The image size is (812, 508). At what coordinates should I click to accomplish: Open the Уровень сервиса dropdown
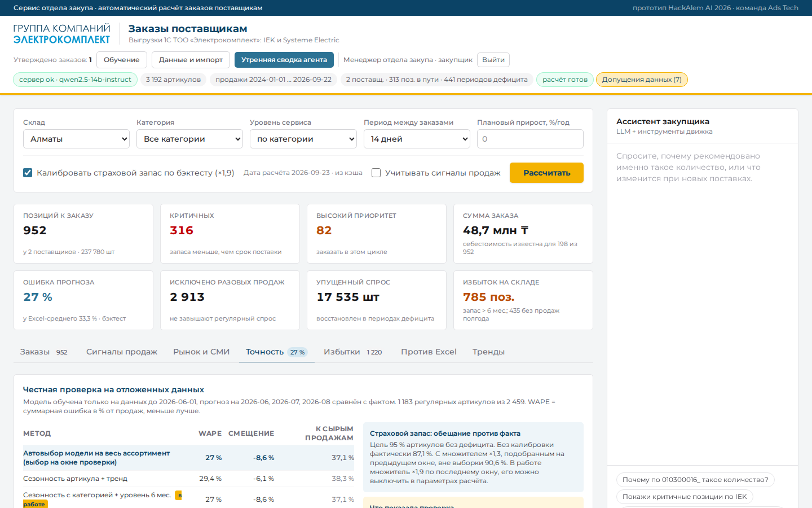pyautogui.click(x=303, y=139)
